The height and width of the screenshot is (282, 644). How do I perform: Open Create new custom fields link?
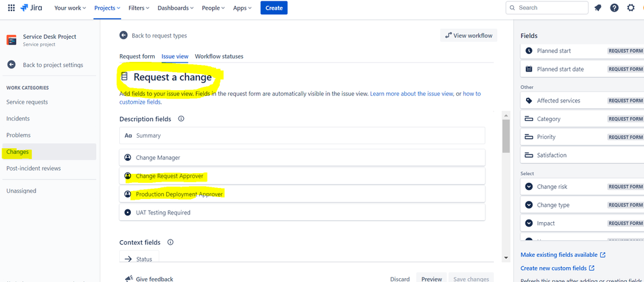pos(558,268)
